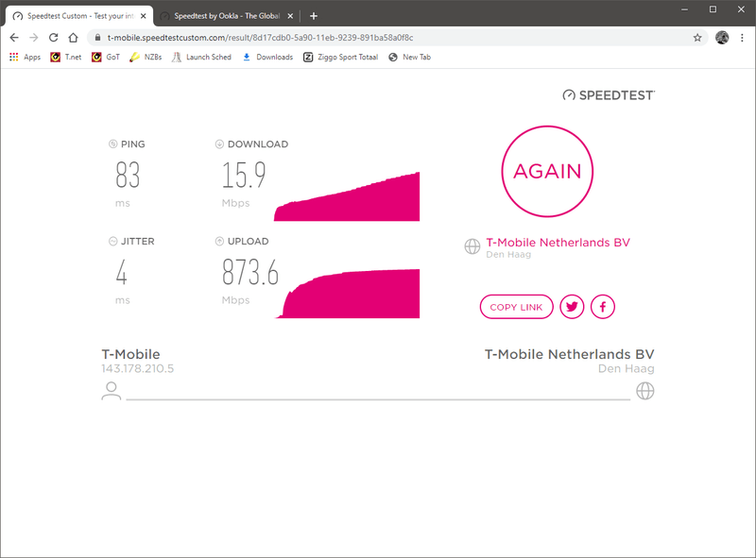Switch to the Speedtest by Ookla tab
This screenshot has width=756, height=558.
coord(227,16)
